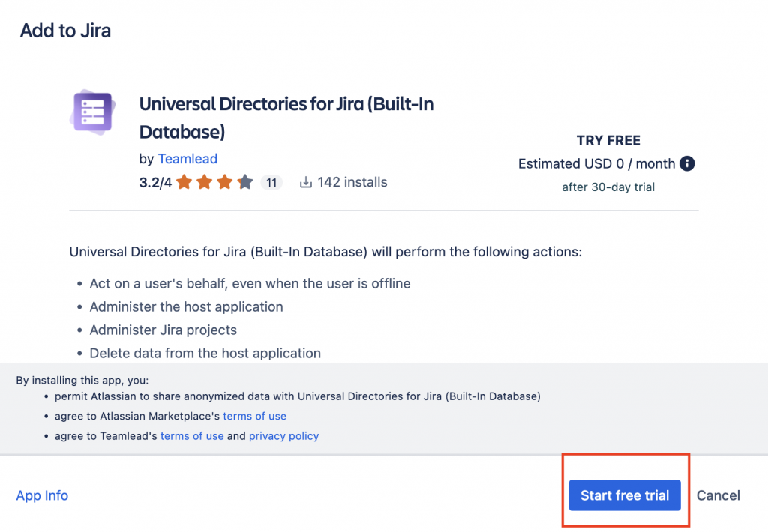Click the TRY FREE pricing label

pyautogui.click(x=607, y=141)
